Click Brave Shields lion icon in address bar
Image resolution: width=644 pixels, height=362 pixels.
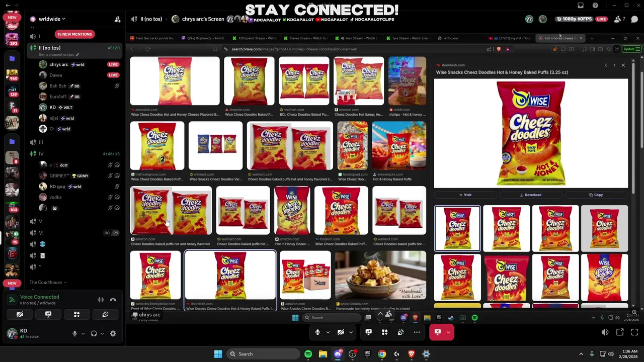[x=499, y=49]
